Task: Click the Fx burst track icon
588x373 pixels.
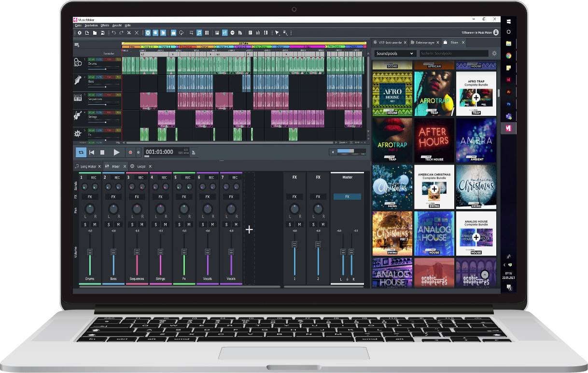Action: pyautogui.click(x=78, y=133)
